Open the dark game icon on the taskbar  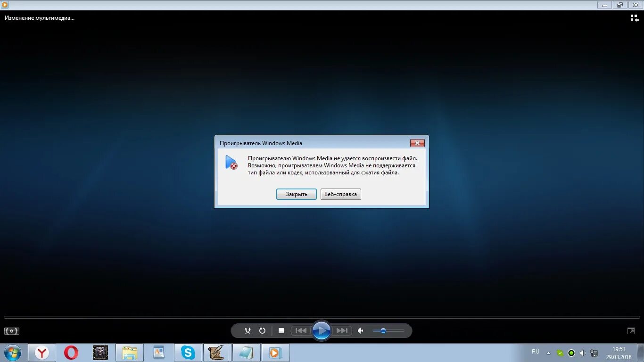point(100,353)
